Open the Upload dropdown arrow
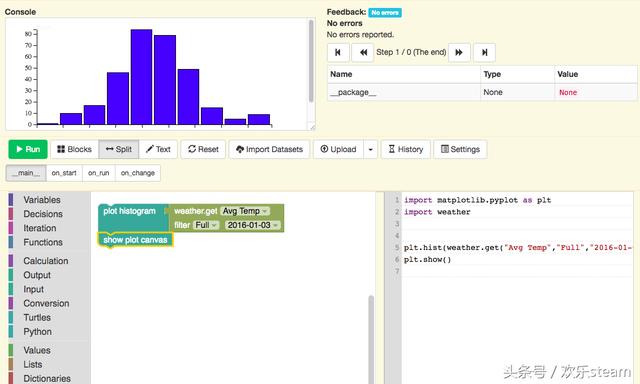This screenshot has height=384, width=640. point(371,149)
